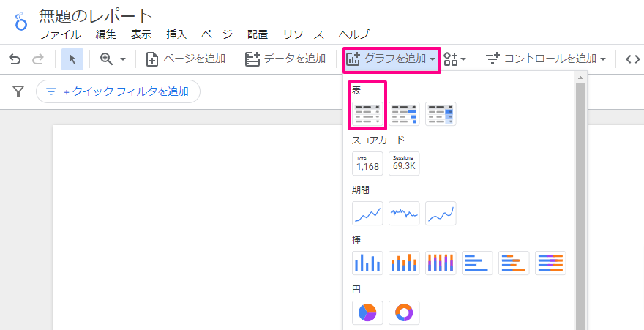Open the リソース menu
The width and height of the screenshot is (644, 330).
click(x=304, y=35)
